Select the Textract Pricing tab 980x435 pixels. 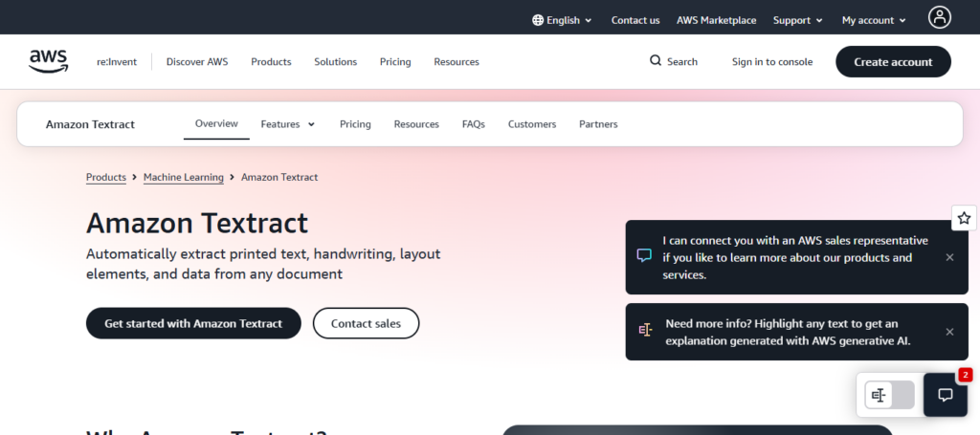click(x=355, y=124)
